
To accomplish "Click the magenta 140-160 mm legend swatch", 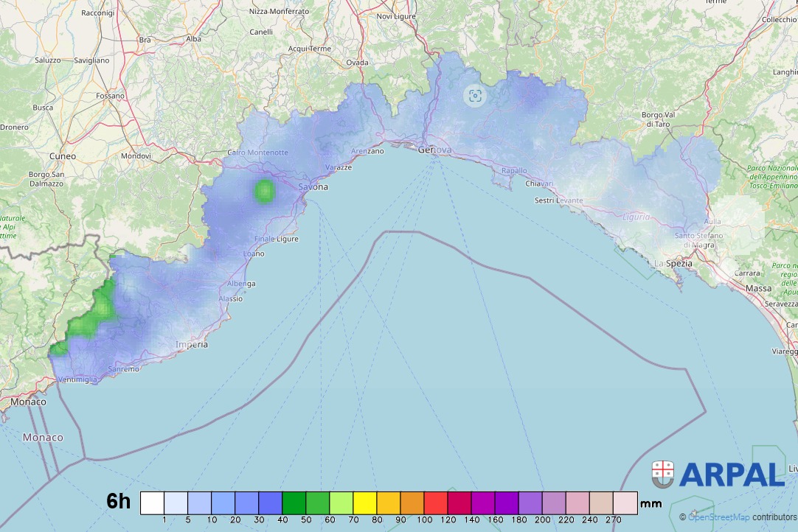I will tap(483, 503).
